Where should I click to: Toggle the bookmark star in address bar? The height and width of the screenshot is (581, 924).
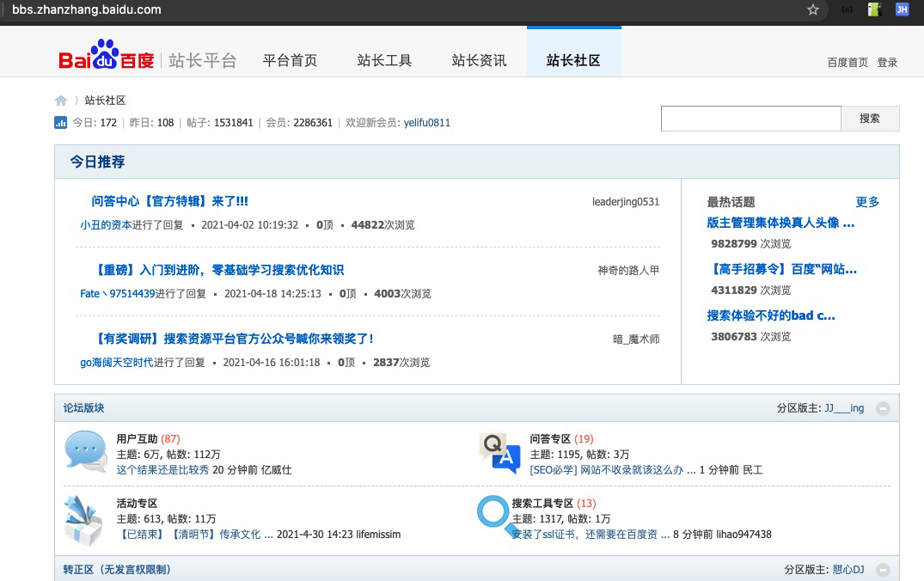point(812,9)
